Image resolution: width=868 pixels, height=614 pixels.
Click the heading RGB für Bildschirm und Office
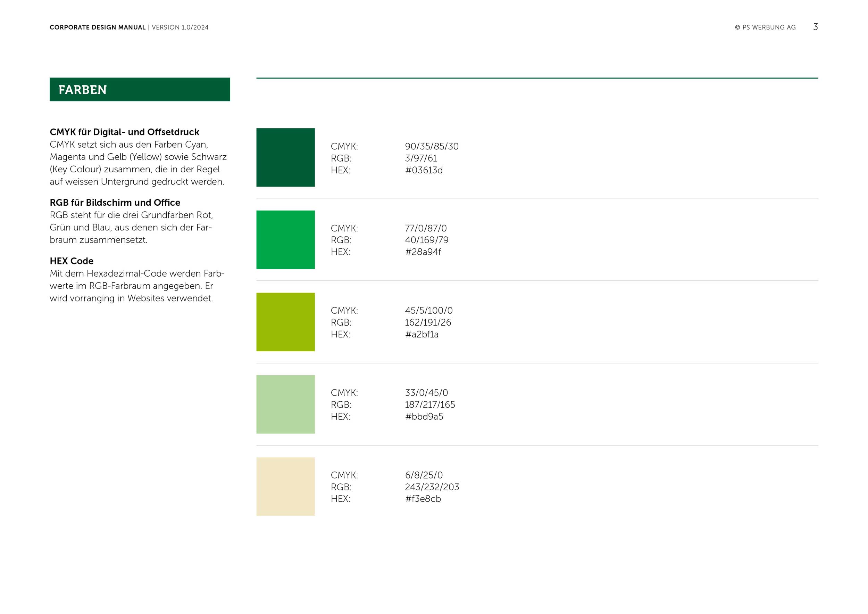(115, 202)
